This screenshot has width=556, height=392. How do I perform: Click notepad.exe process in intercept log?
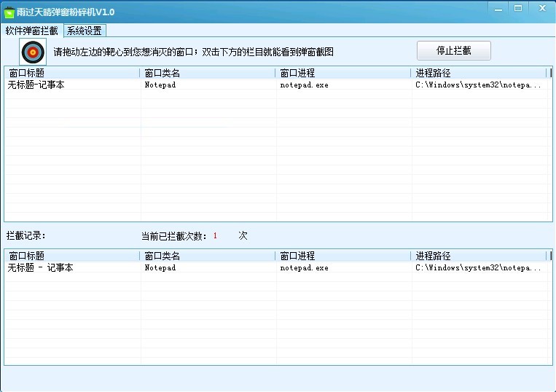click(x=305, y=267)
